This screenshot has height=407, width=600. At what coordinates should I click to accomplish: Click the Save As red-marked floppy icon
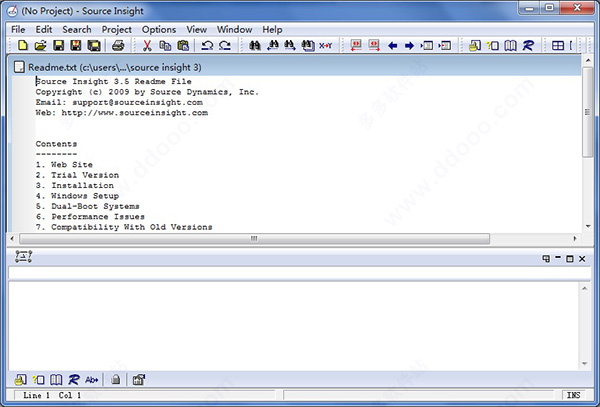point(76,46)
